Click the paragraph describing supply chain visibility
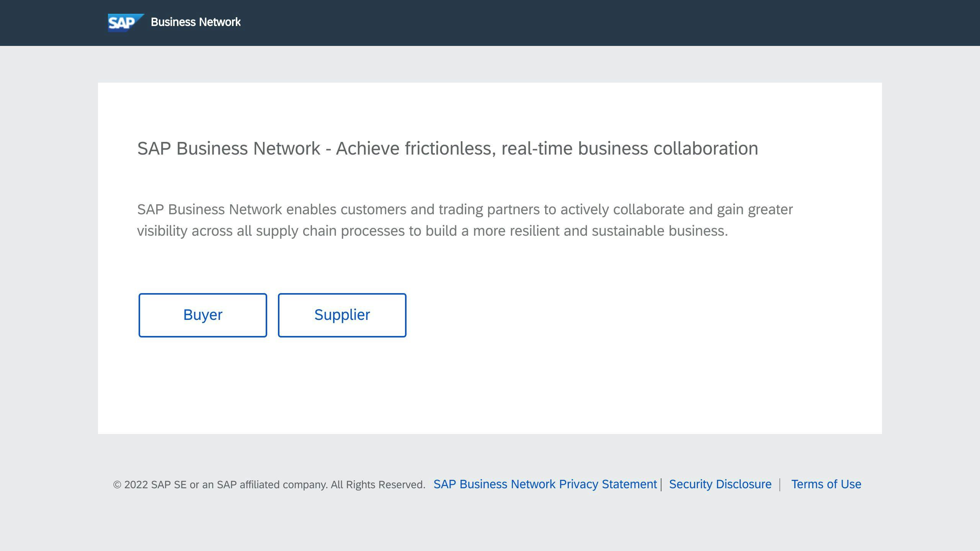Viewport: 980px width, 551px height. point(465,220)
